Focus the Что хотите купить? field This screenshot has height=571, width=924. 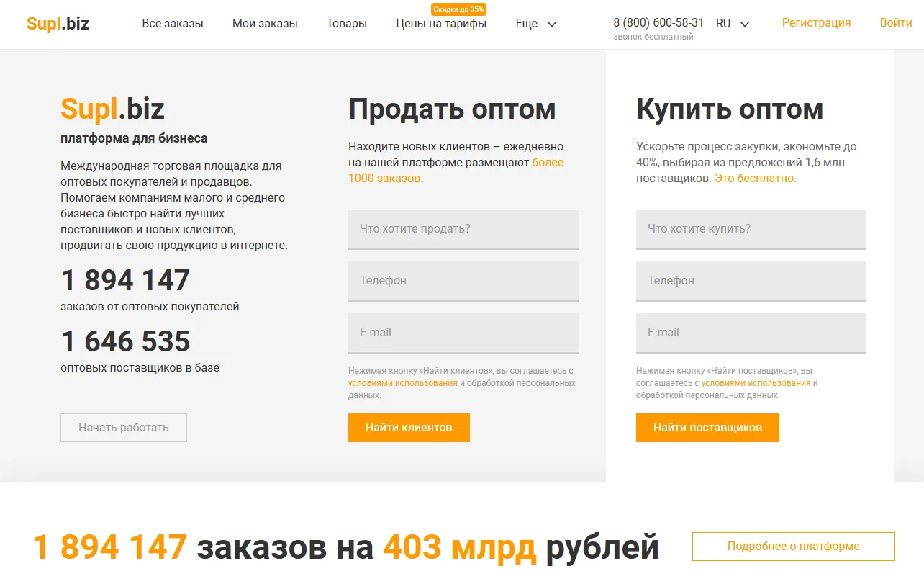tap(751, 229)
